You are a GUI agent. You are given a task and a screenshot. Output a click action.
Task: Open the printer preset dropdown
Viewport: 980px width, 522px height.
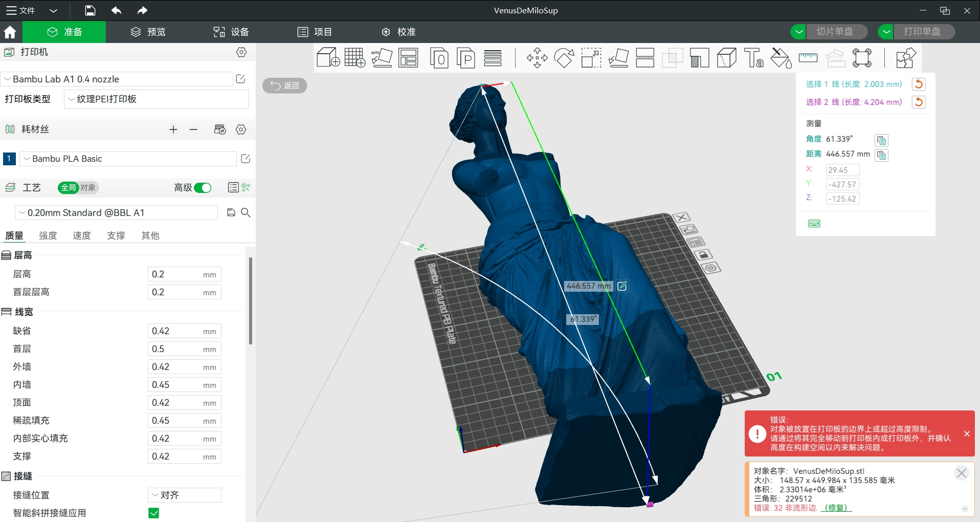pos(117,79)
